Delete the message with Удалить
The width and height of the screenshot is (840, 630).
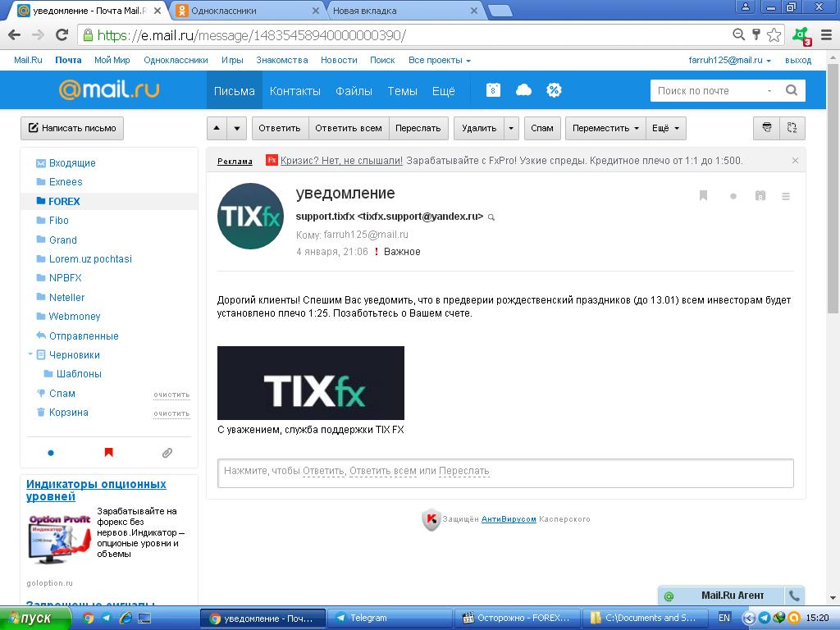[x=479, y=128]
